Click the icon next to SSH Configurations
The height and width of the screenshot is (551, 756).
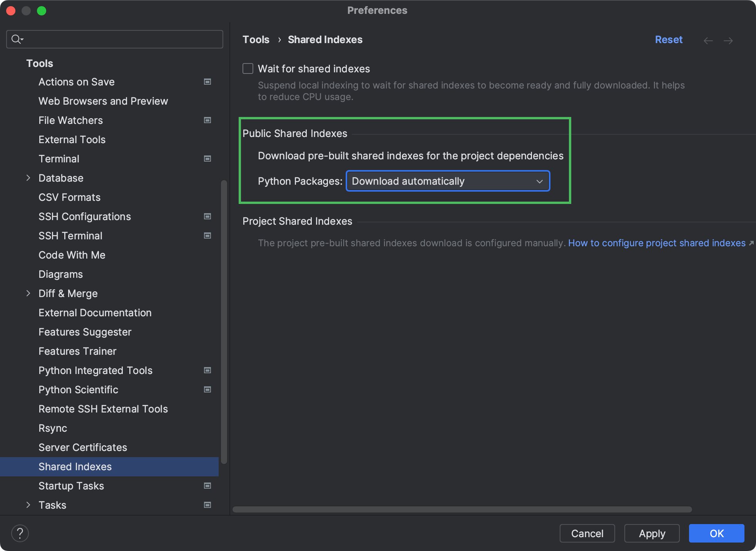[207, 216]
